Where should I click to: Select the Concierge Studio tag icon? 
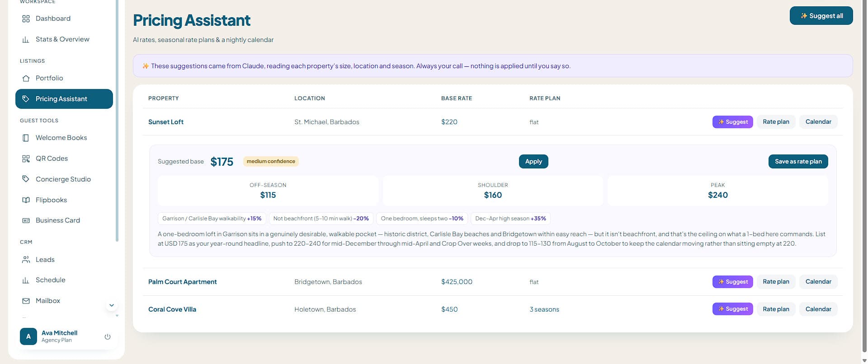point(26,179)
